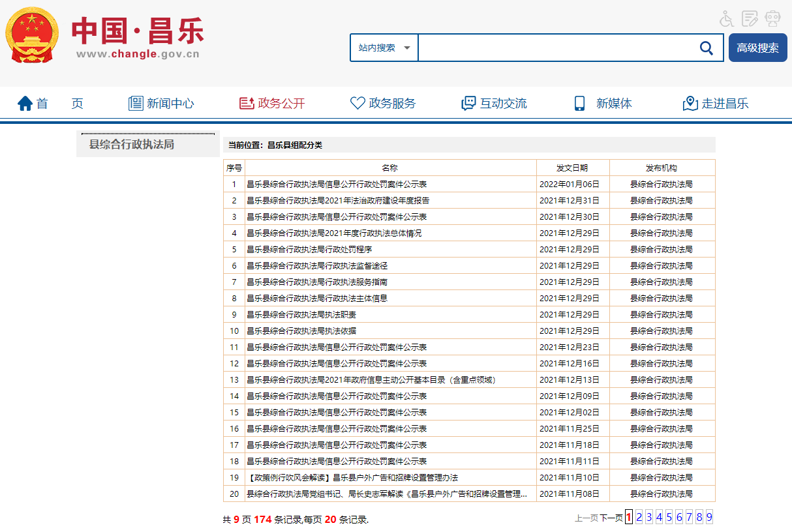
Task: Focus the site search text field
Action: pos(555,48)
